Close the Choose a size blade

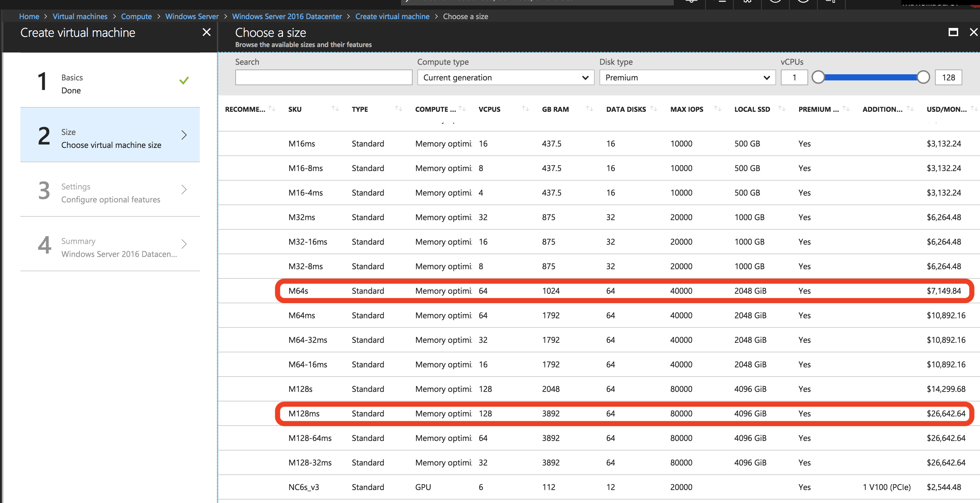pos(974,32)
